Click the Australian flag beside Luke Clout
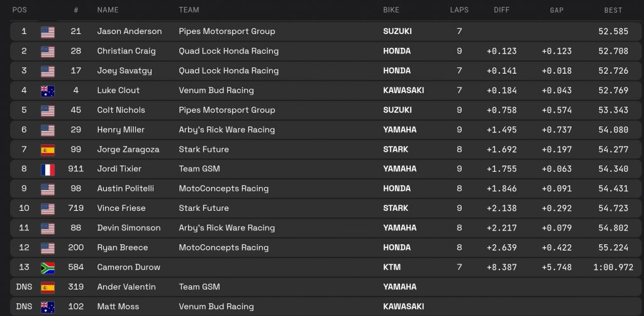This screenshot has width=644, height=316. [x=48, y=91]
